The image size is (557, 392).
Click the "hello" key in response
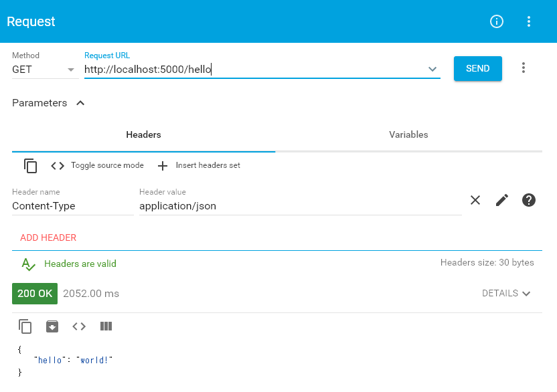point(50,360)
